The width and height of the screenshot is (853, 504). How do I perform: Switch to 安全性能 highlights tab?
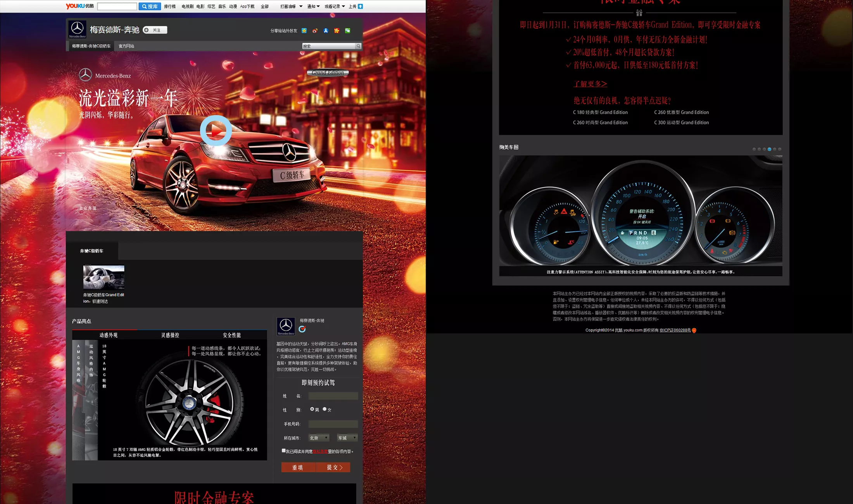[232, 335]
